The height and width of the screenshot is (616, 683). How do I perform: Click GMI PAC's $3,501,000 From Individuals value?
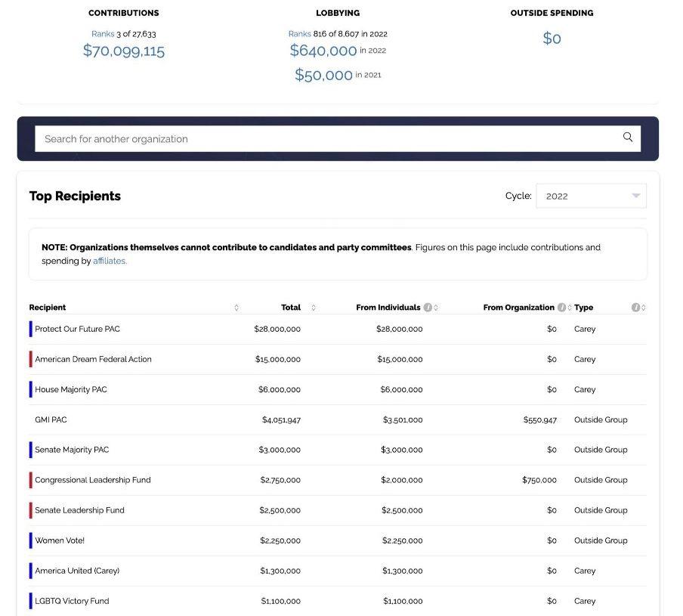[403, 420]
